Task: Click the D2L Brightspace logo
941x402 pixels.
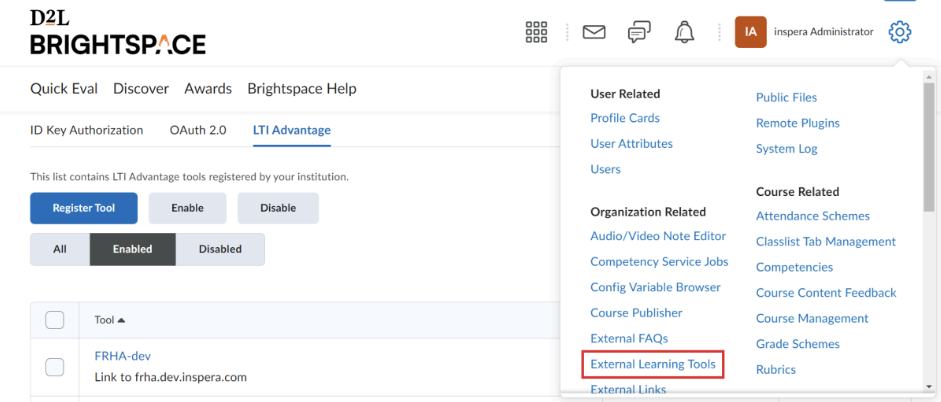Action: pyautogui.click(x=118, y=33)
